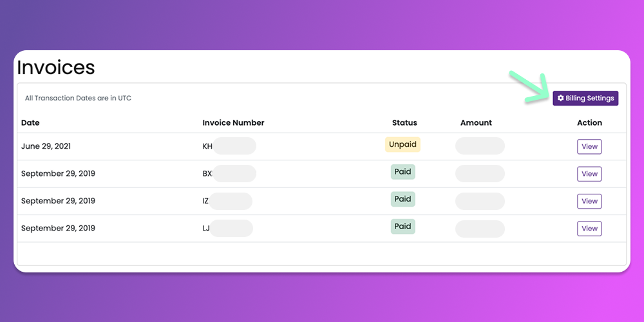
Task: Click the Unpaid status badge
Action: pyautogui.click(x=402, y=144)
